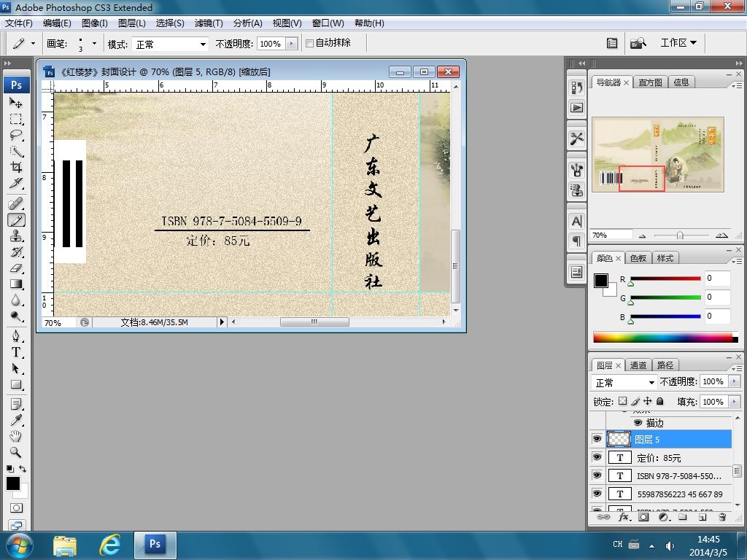Image resolution: width=747 pixels, height=560 pixels.
Task: Swap foreground and background colors
Action: [23, 469]
